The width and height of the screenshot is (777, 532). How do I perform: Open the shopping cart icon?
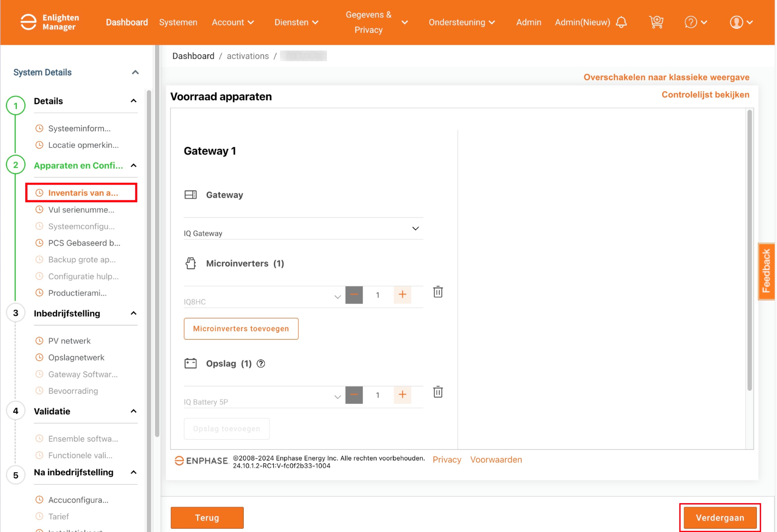coord(656,22)
